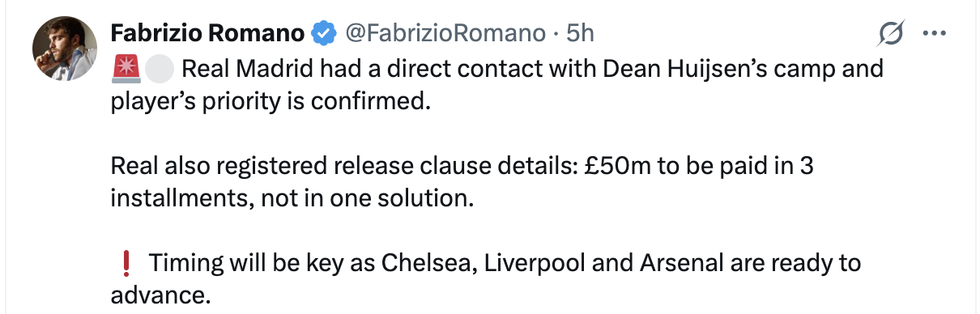
Task: Click "installments, not in one solution" line
Action: [x=292, y=199]
